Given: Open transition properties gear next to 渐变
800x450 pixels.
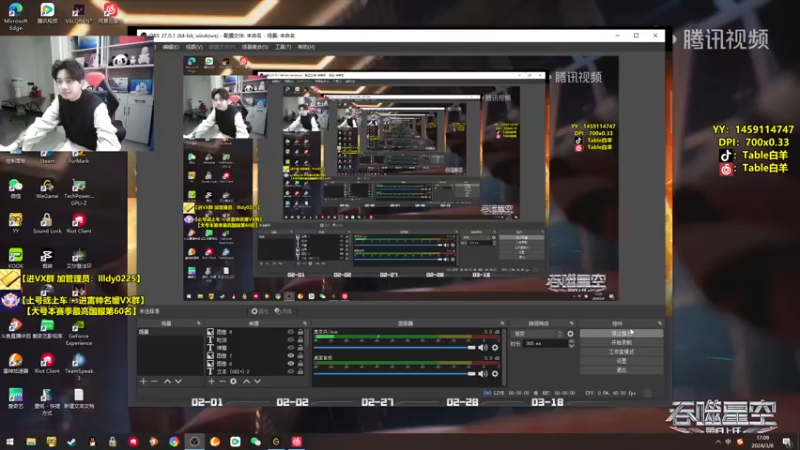Looking at the screenshot, I should click(570, 334).
